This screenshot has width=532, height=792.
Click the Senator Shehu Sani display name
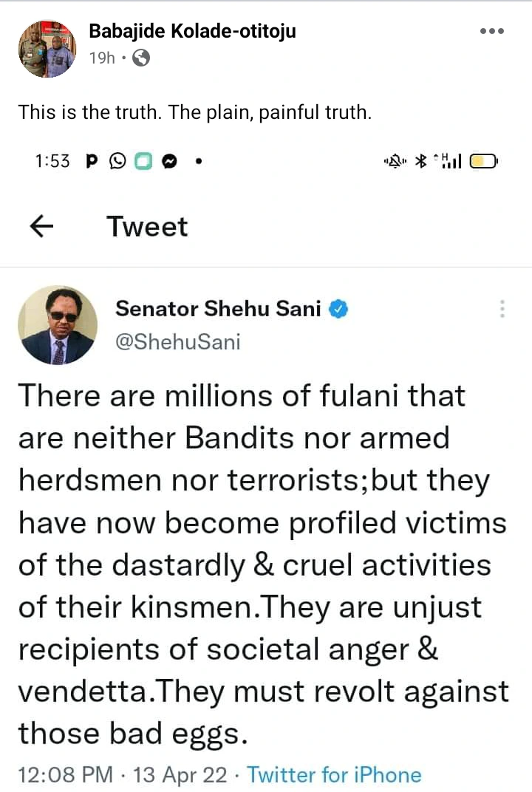tap(218, 309)
